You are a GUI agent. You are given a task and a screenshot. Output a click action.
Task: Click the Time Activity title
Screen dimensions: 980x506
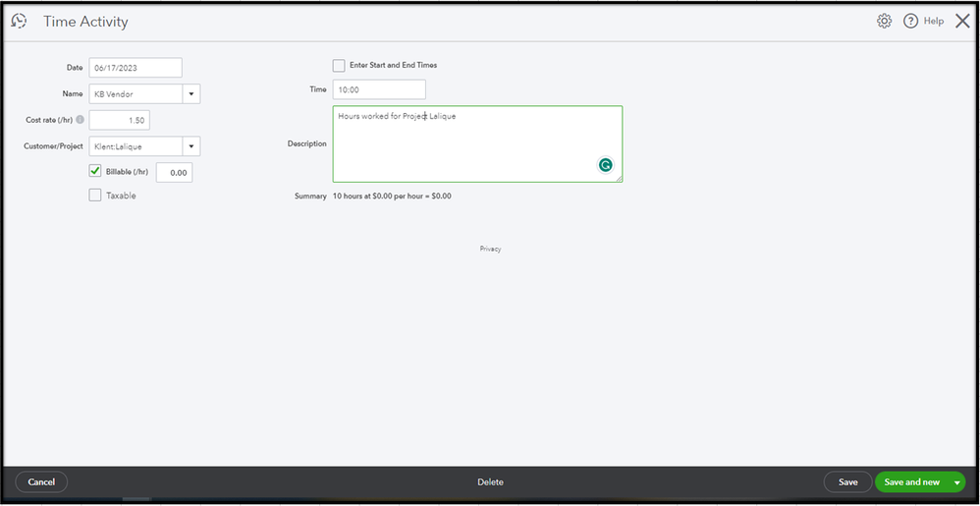(x=85, y=22)
